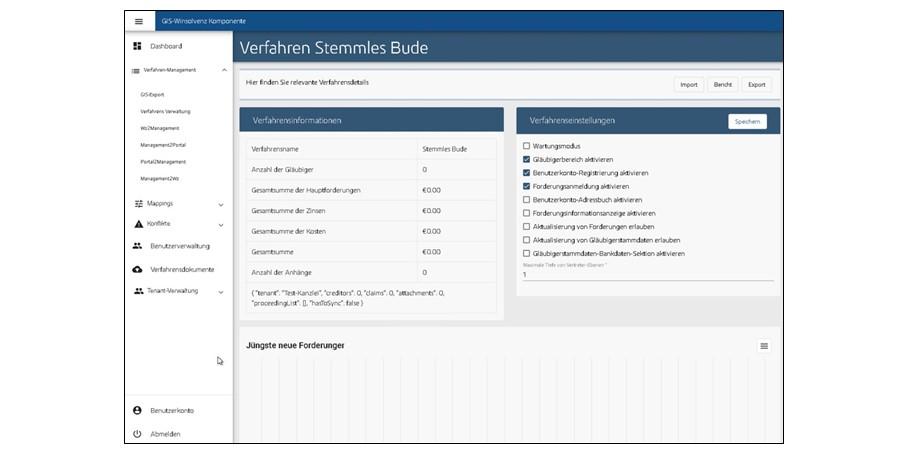Click the Benutzerkonto profile icon
The height and width of the screenshot is (454, 907).
(x=137, y=410)
